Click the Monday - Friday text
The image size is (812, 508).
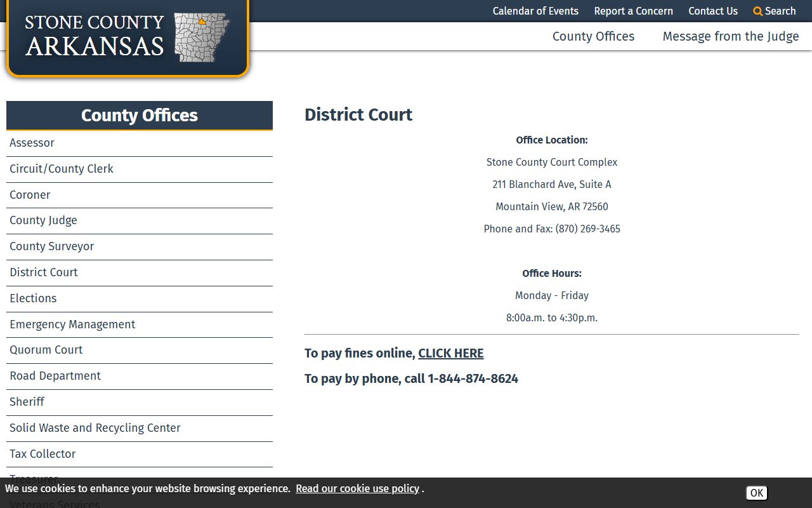coord(552,295)
